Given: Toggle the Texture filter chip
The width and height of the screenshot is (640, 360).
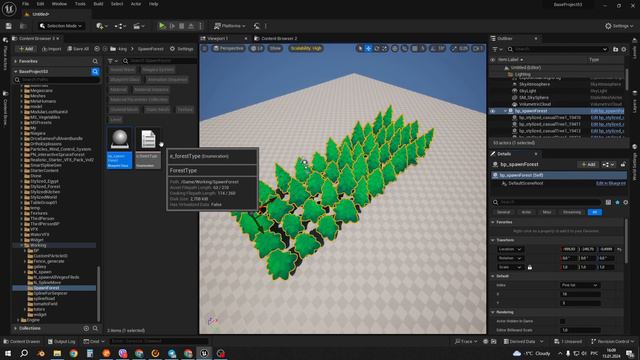Looking at the screenshot, I should (x=185, y=109).
